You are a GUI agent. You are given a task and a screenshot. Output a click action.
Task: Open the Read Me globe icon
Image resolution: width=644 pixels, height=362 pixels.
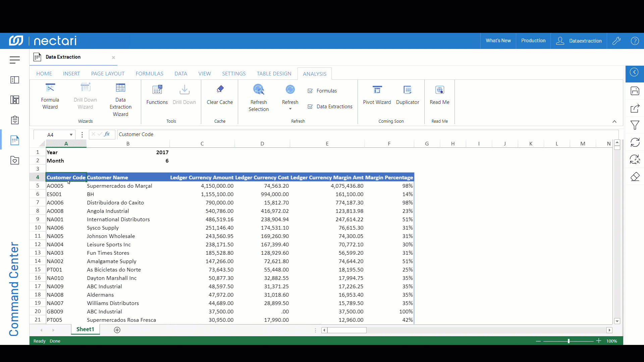[439, 90]
